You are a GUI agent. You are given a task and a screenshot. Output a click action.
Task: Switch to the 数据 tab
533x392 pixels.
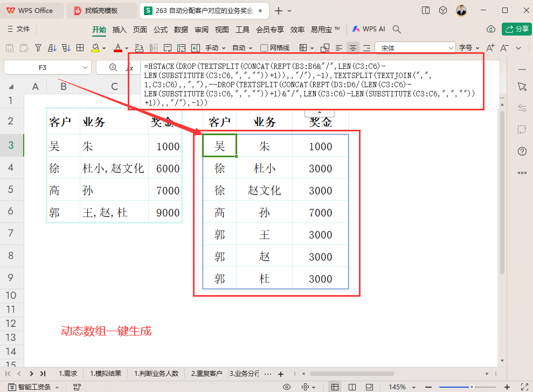point(181,30)
